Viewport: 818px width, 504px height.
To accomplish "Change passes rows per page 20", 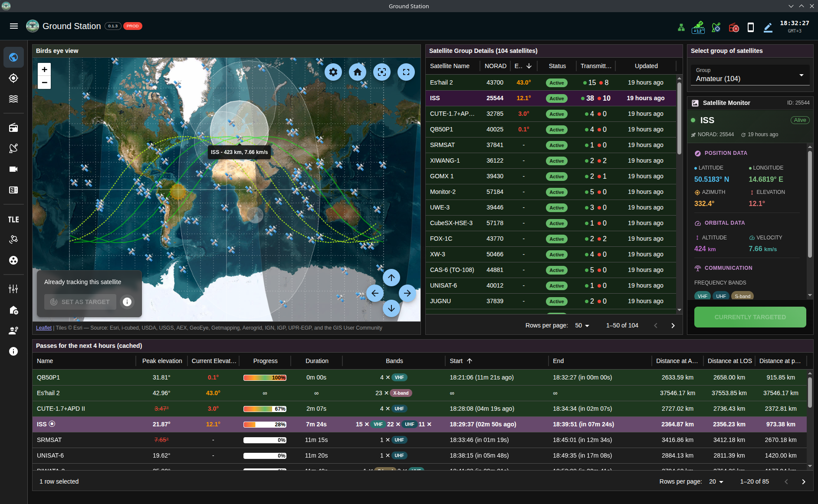I will (716, 481).
